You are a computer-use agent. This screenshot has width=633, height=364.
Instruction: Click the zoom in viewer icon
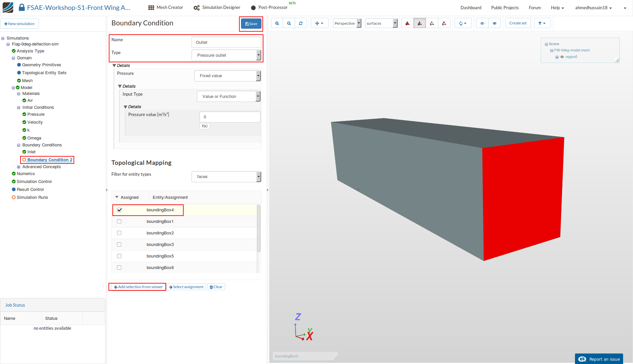pyautogui.click(x=277, y=23)
